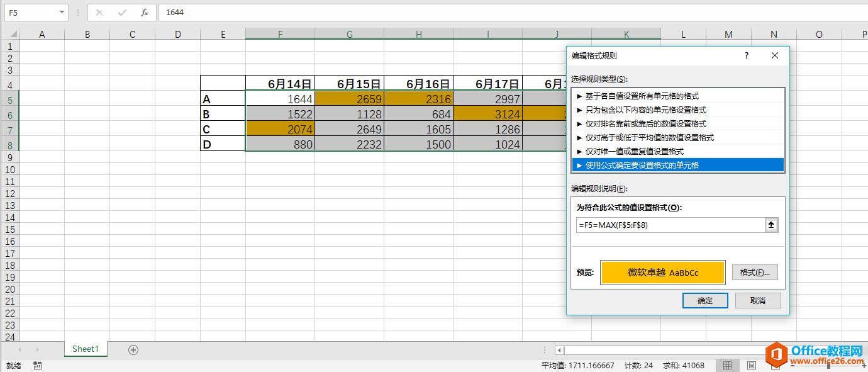868x372 pixels.
Task: Click the 格式(F)... button
Action: [x=755, y=273]
